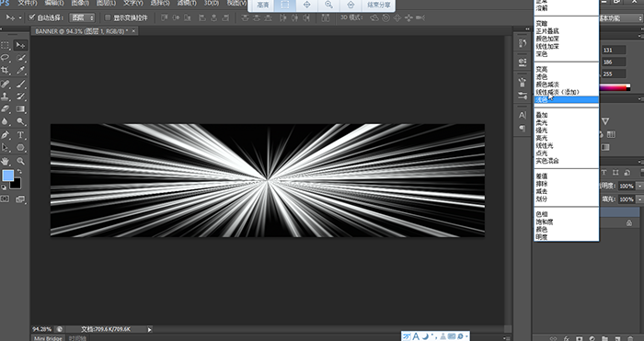Viewport: 644px width, 341px height.
Task: Select the Hand tool
Action: (x=6, y=161)
